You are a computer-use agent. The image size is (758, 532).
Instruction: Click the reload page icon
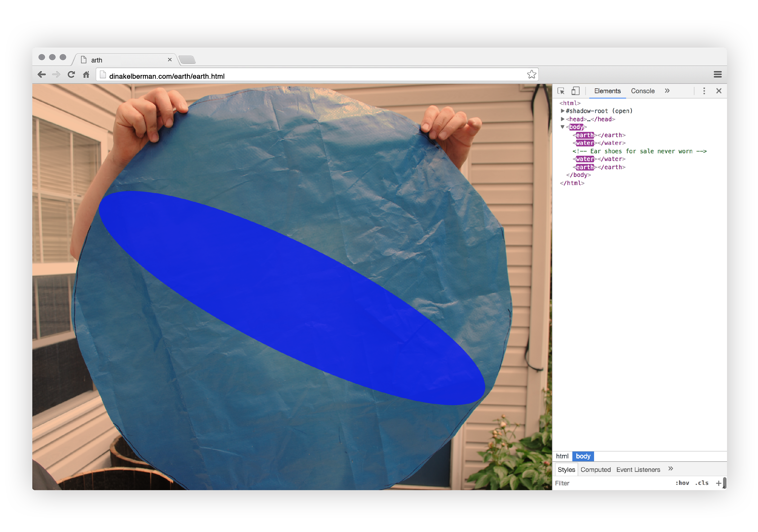[x=71, y=75]
